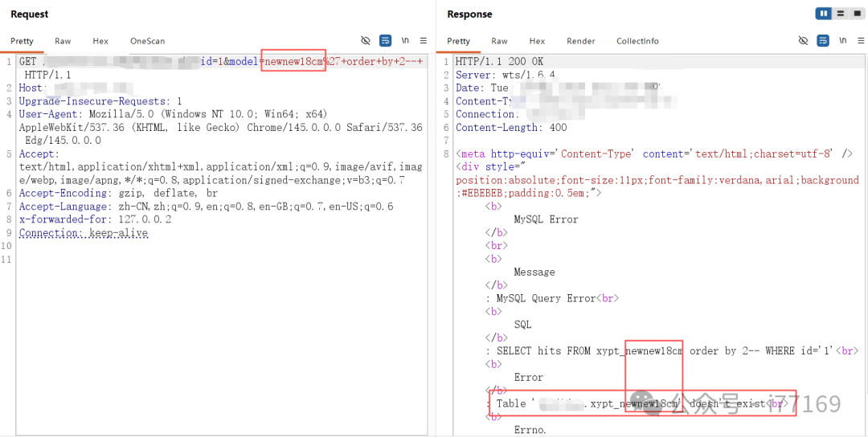The width and height of the screenshot is (868, 438).
Task: Open the hamburger options menu in Request panel
Action: 424,40
